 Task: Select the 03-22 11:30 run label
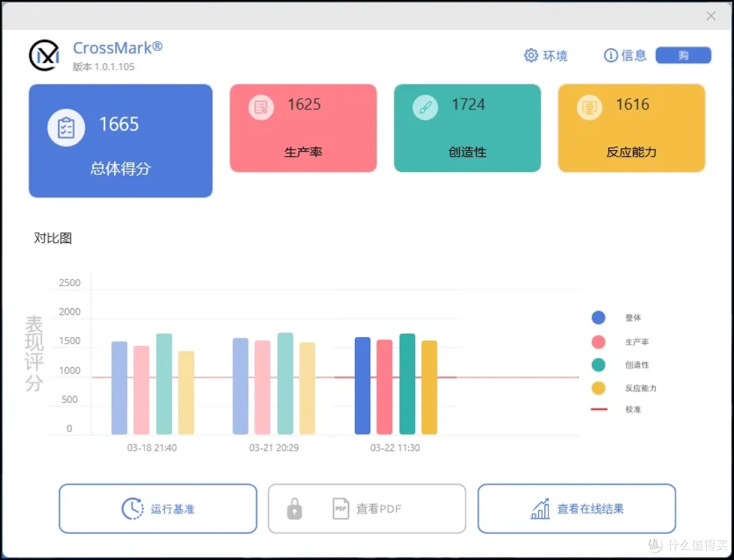[x=395, y=448]
